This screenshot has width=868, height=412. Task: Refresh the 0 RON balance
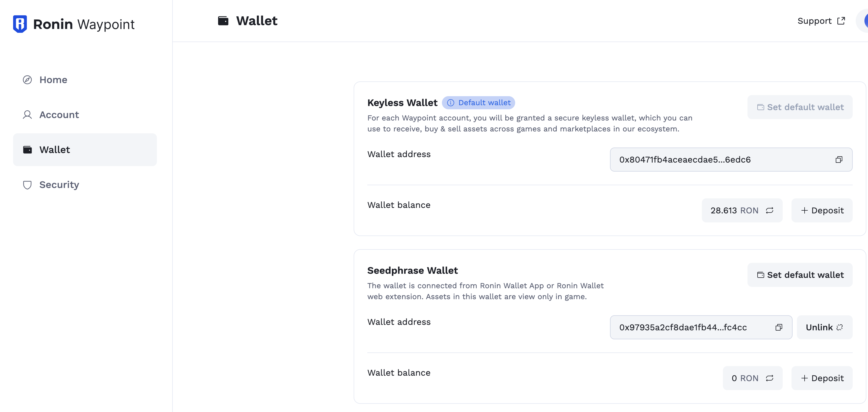coord(770,378)
